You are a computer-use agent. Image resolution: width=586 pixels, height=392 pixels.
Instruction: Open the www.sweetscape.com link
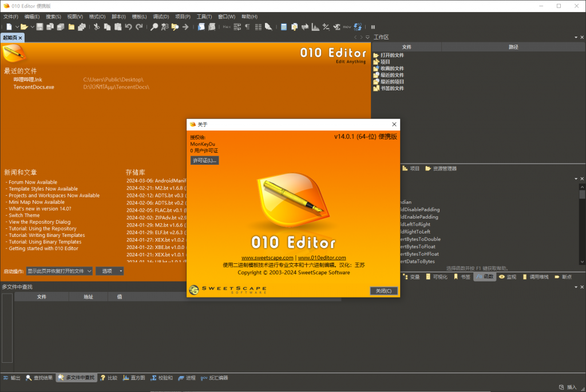268,258
